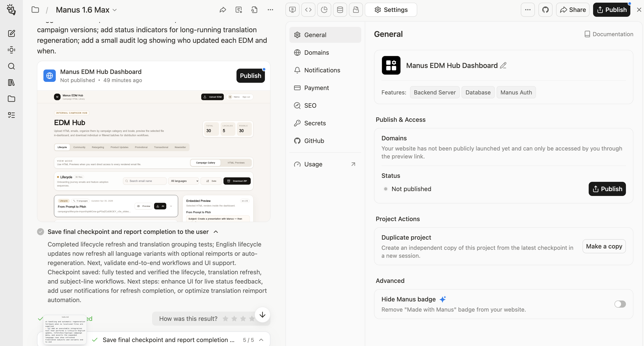Click the share arrow icon in chat header
This screenshot has width=644, height=346.
(223, 10)
